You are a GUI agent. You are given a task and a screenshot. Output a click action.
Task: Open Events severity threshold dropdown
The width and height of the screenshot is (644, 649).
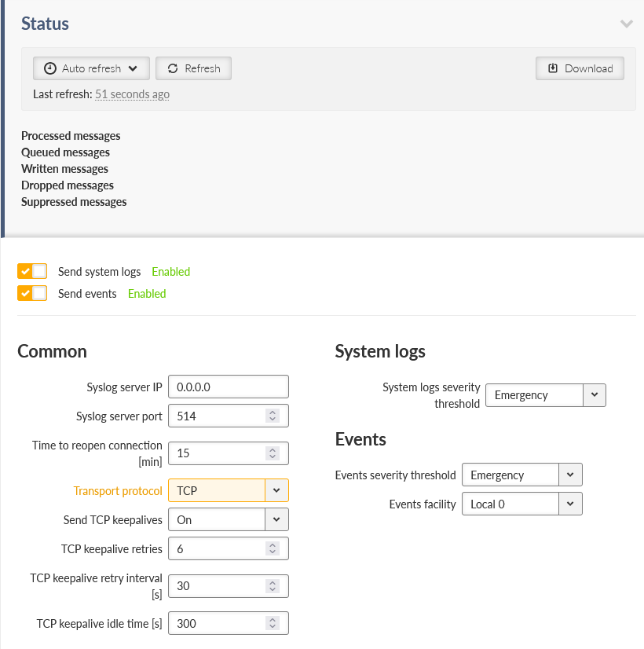pos(522,475)
